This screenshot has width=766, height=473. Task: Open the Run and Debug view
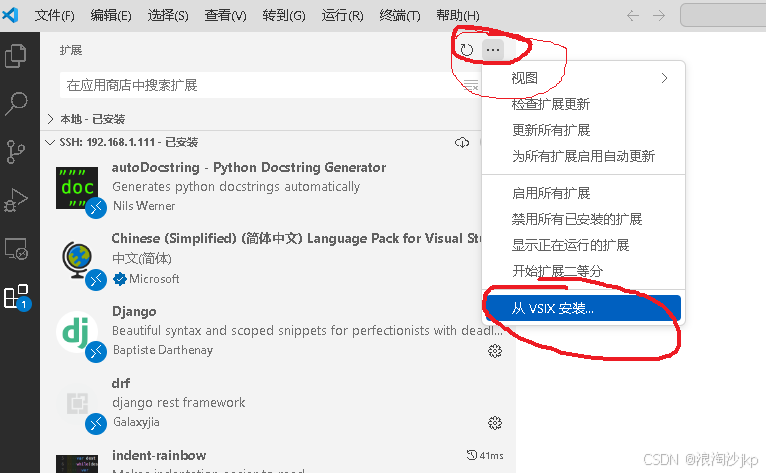pyautogui.click(x=16, y=200)
